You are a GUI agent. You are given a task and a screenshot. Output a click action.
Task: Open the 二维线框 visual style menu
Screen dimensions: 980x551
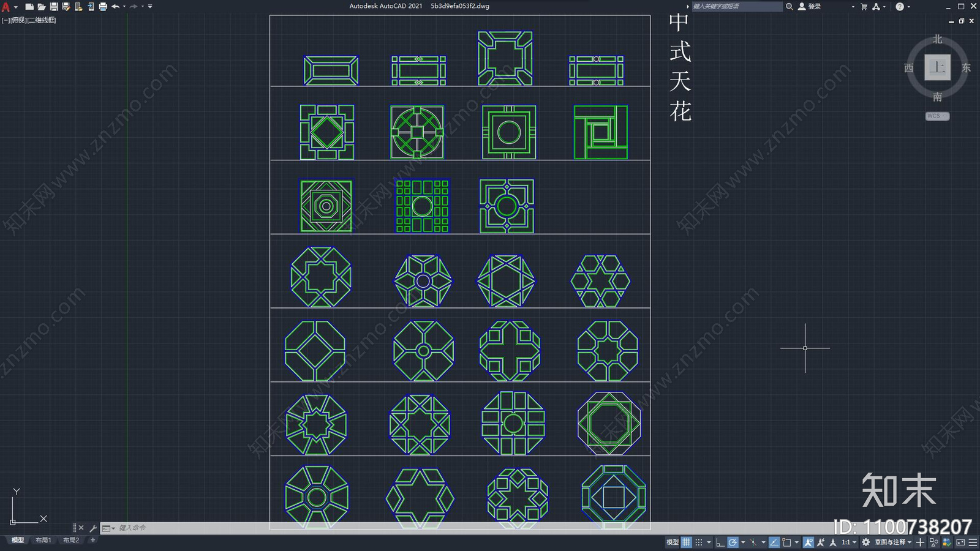pos(42,20)
